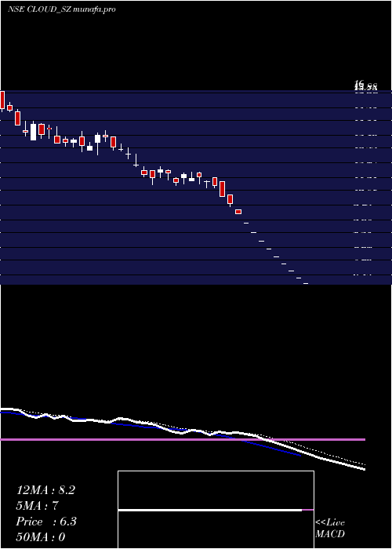Click the 50MA : 0 value
This screenshot has height=549, width=392.
pos(41,537)
